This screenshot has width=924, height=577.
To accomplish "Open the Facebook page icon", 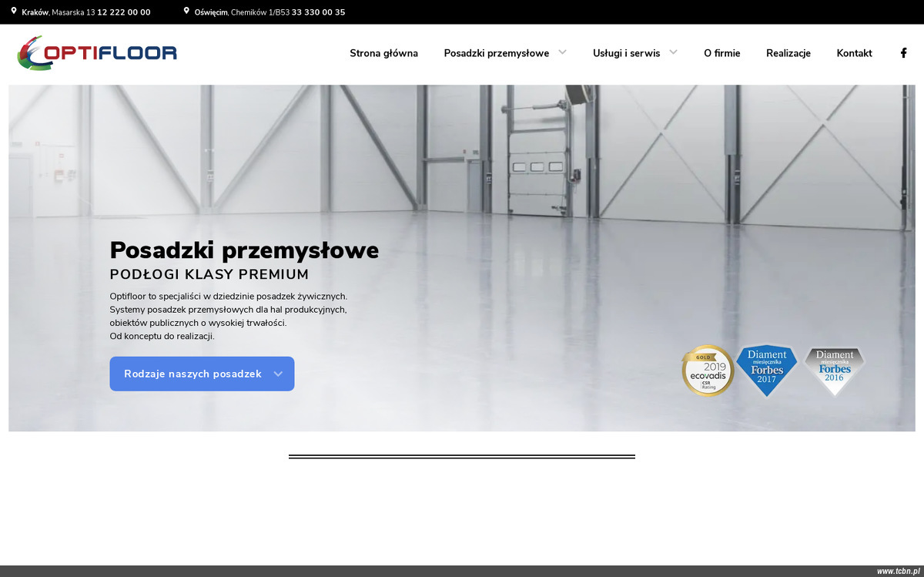I will pos(903,53).
